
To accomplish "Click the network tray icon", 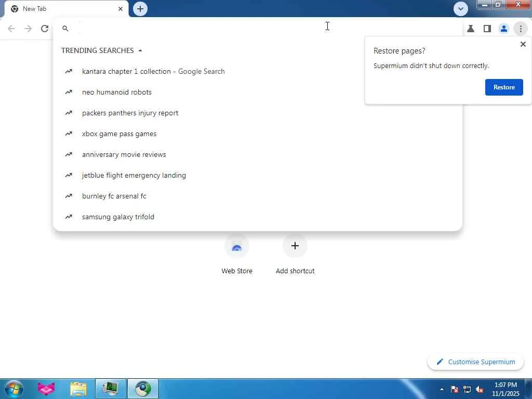I will tap(467, 389).
